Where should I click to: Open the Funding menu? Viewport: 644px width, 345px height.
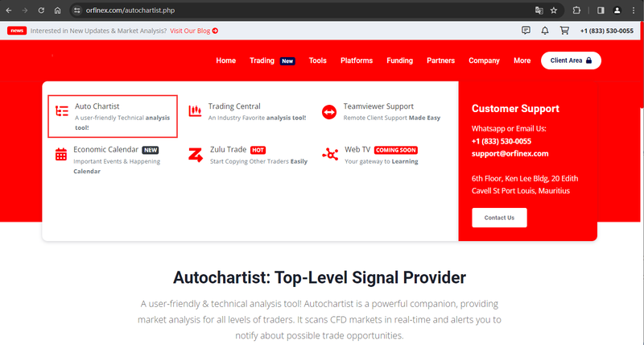click(399, 60)
